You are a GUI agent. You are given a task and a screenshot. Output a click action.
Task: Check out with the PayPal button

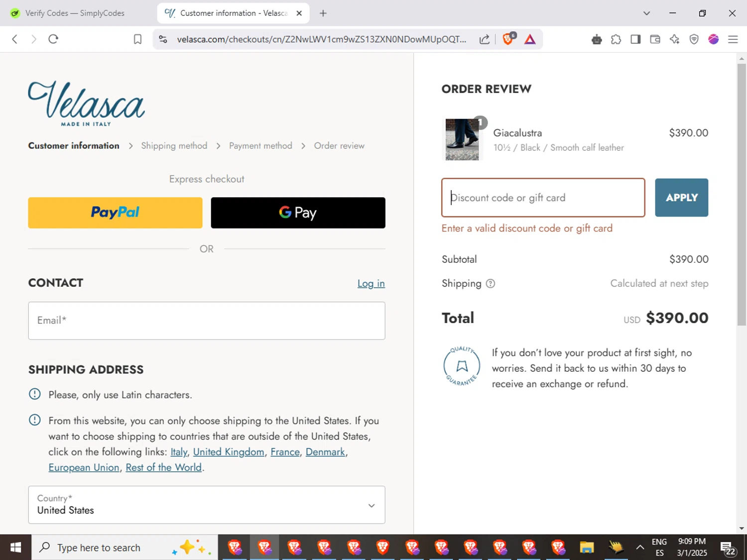point(115,213)
